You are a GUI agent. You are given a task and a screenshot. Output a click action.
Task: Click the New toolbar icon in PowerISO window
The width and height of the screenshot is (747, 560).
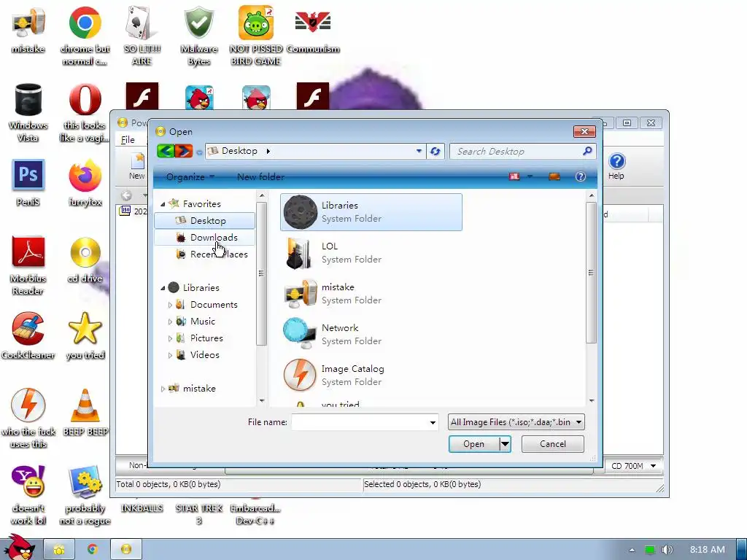pyautogui.click(x=136, y=166)
